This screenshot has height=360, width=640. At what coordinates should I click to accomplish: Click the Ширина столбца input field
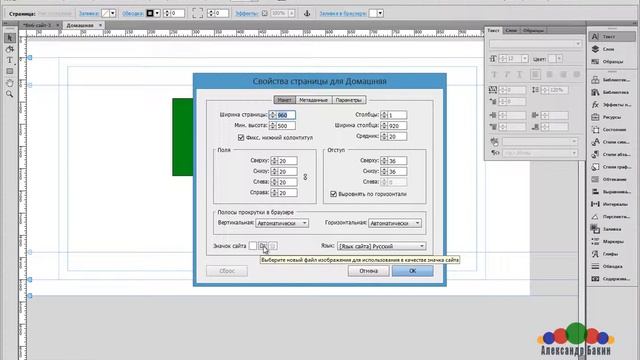pos(397,126)
